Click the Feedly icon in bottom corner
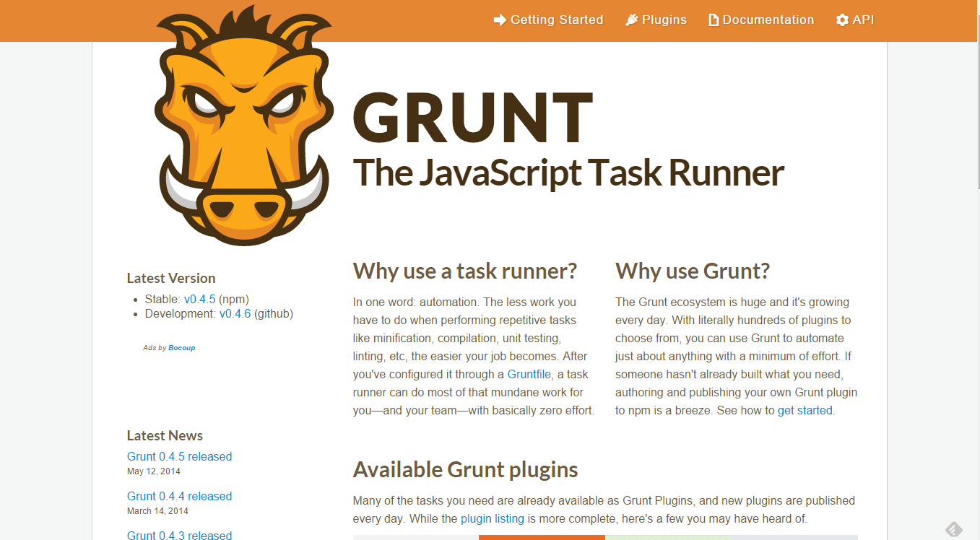Viewport: 980px width, 540px height. [x=953, y=529]
